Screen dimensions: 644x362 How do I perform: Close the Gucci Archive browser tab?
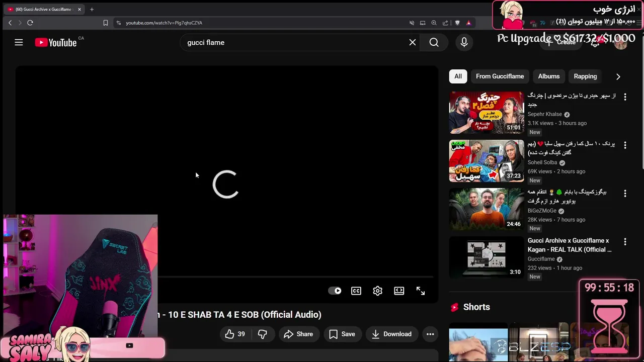coord(79,10)
